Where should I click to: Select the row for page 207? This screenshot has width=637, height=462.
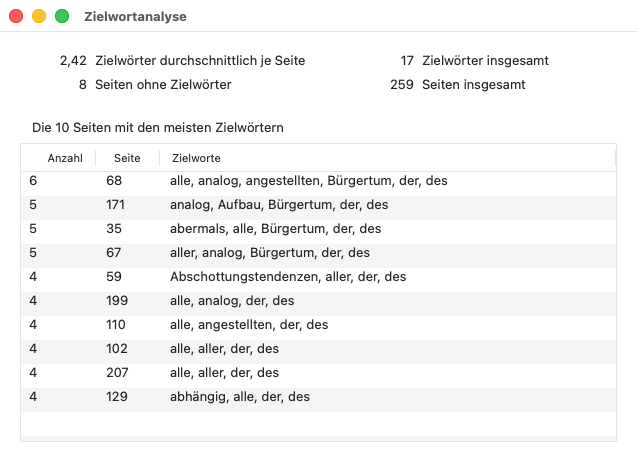[x=318, y=372]
